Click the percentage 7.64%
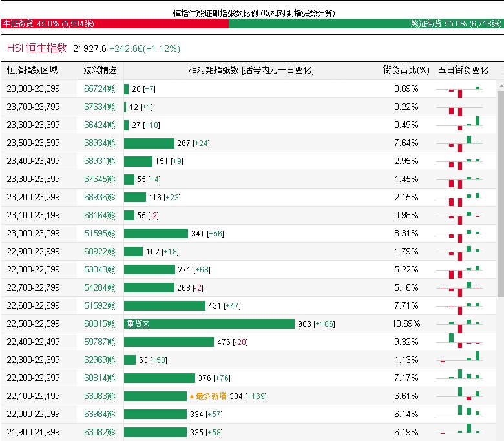 (x=406, y=143)
